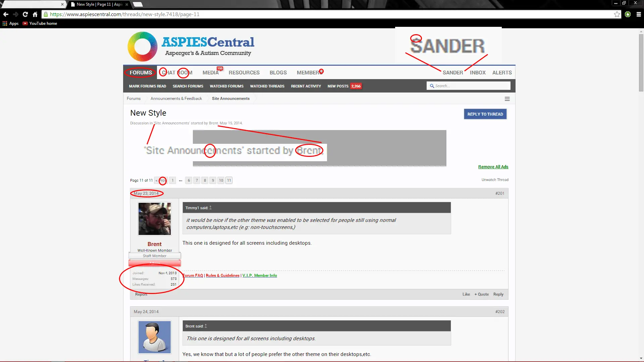Click thread starter Brent link in description
This screenshot has width=644, height=362.
click(213, 123)
